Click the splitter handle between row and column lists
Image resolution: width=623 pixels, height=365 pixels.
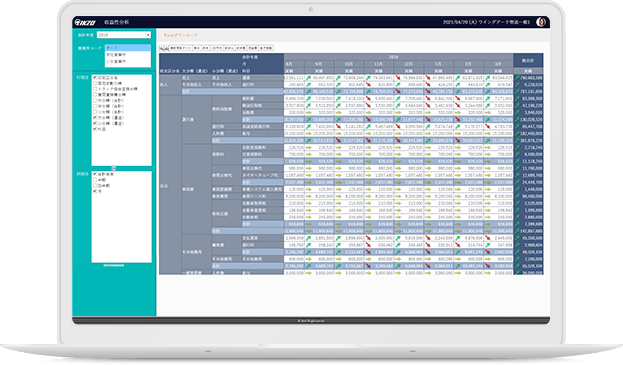[114, 168]
